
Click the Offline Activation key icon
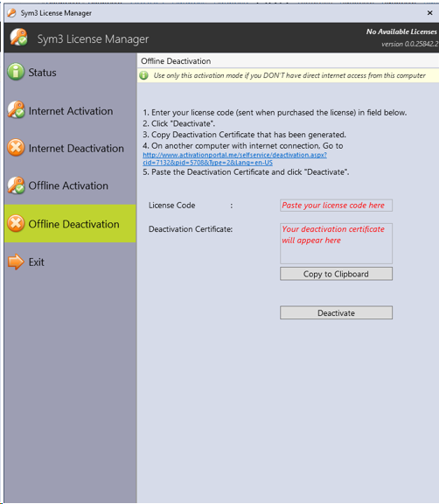[16, 185]
